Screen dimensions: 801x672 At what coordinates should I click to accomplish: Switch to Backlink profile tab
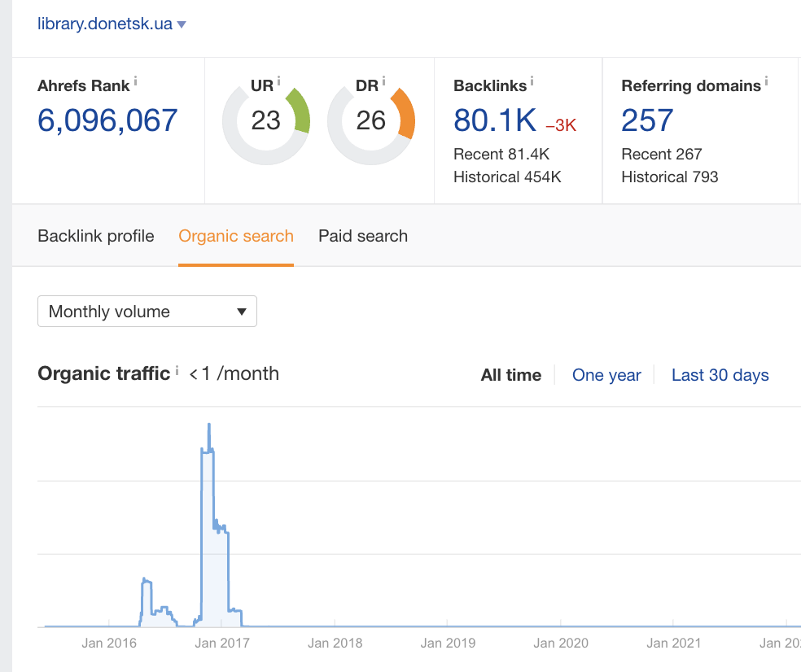point(96,236)
